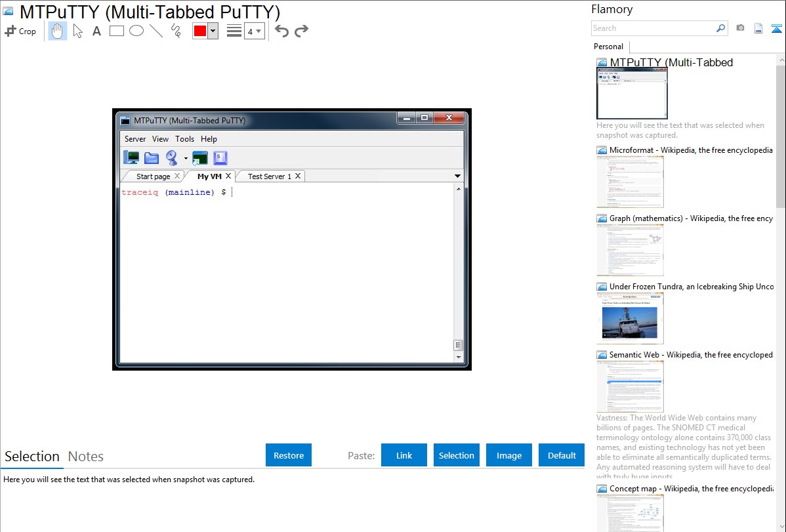Switch to the Selection tab
786x532 pixels.
32,457
